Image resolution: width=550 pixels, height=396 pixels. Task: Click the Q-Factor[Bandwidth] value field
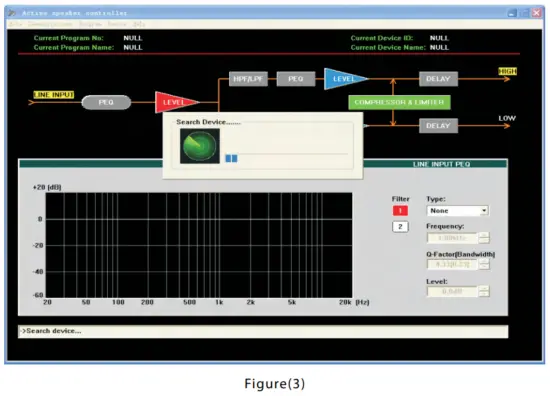pyautogui.click(x=452, y=264)
